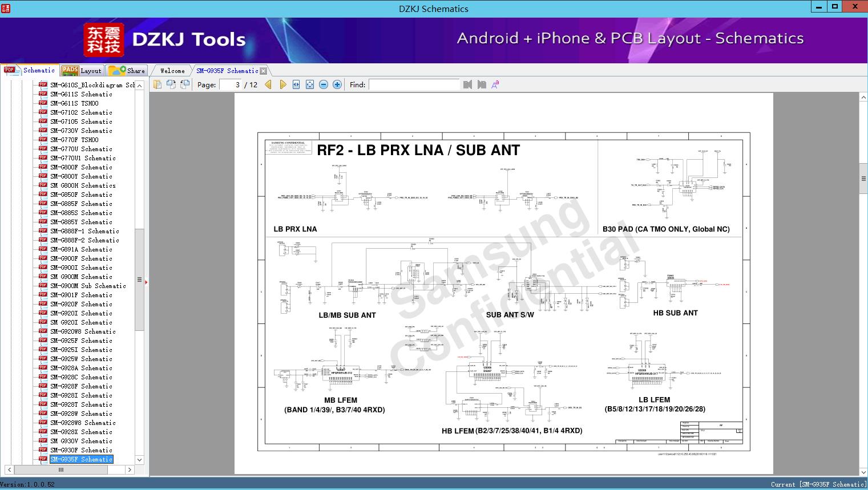This screenshot has width=868, height=490.
Task: Open the Welcome document tab
Action: [172, 71]
